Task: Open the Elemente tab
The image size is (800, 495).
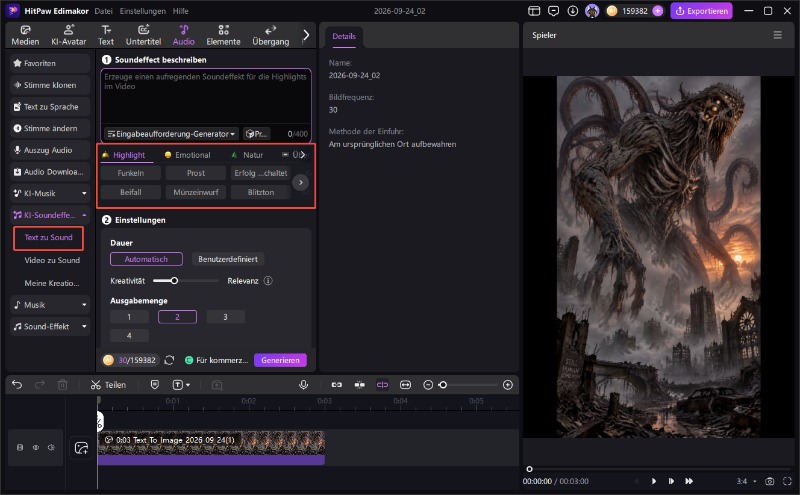Action: pyautogui.click(x=223, y=35)
